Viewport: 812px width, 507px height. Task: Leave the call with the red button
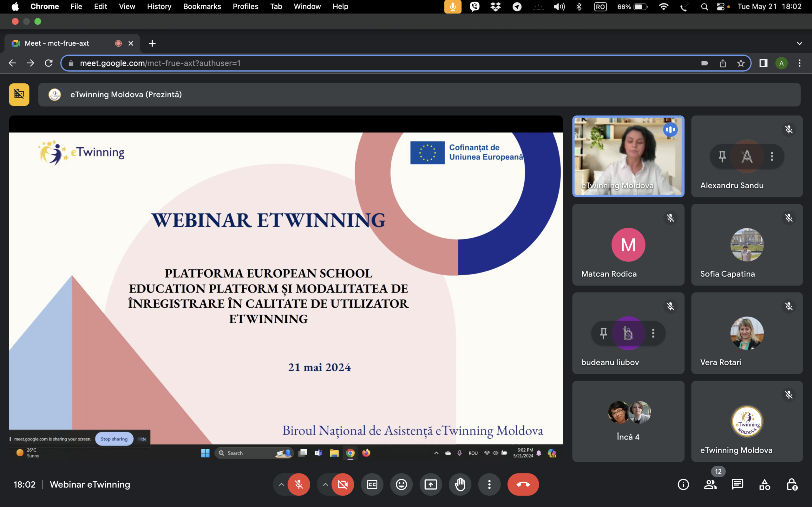523,484
